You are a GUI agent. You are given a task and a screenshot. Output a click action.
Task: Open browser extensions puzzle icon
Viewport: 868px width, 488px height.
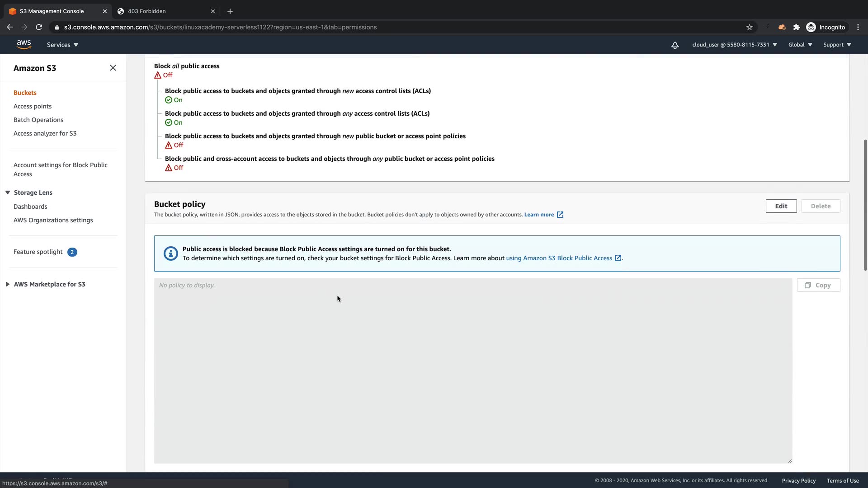click(x=796, y=27)
